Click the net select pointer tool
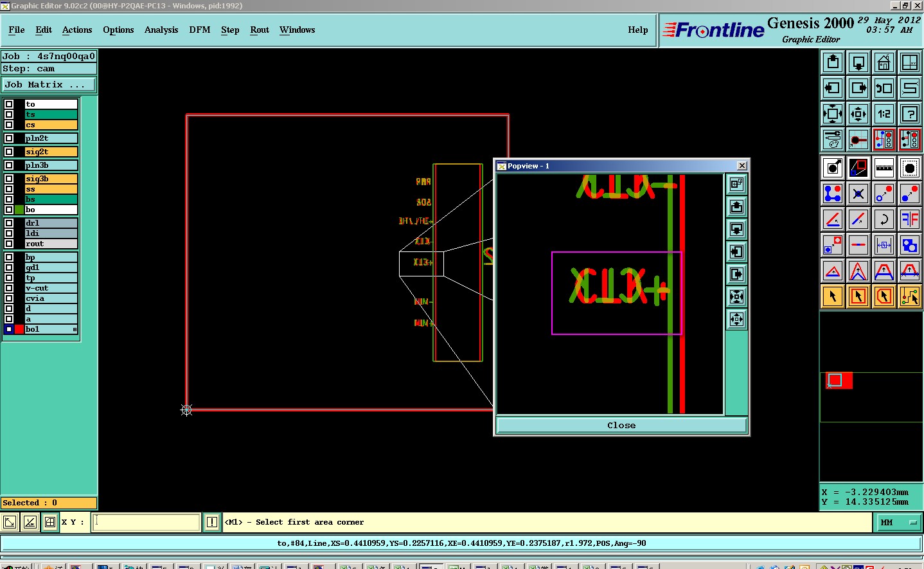 pos(910,296)
